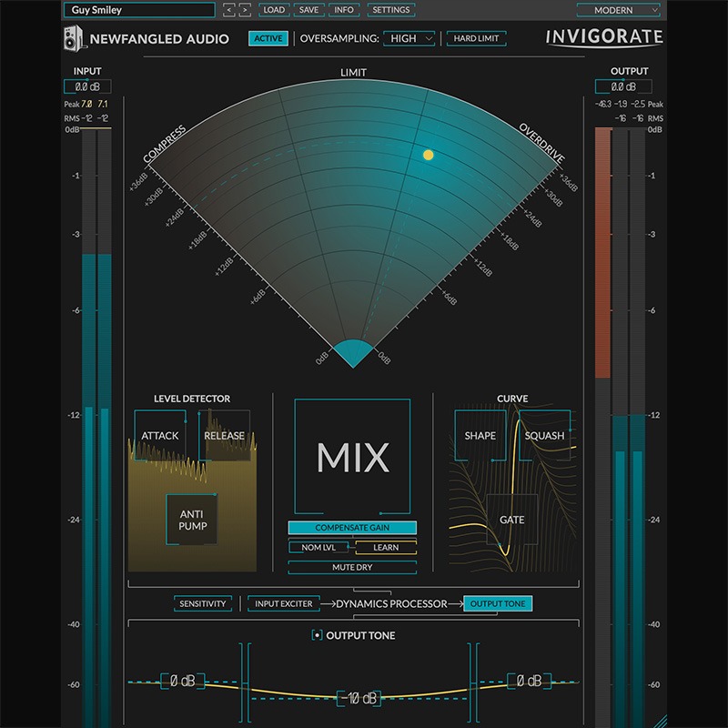This screenshot has height=728, width=728.
Task: Click the OUTPUT gain 0.0 dB field
Action: 623,86
